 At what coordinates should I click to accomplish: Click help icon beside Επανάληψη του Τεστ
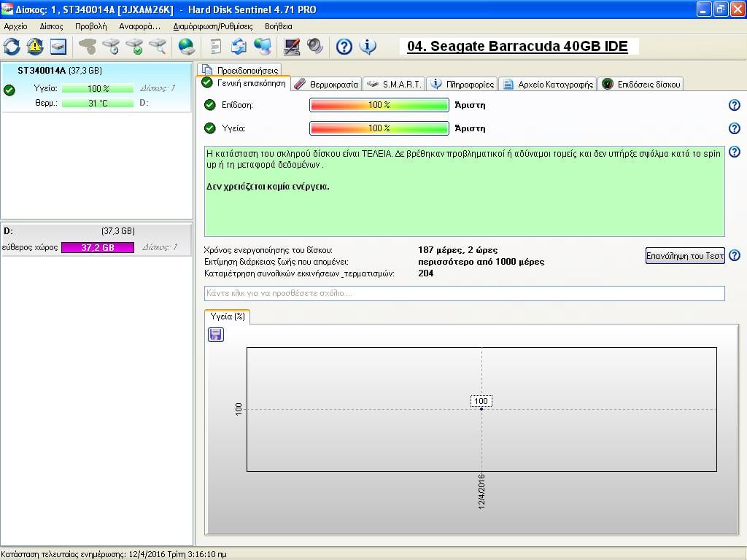point(735,255)
